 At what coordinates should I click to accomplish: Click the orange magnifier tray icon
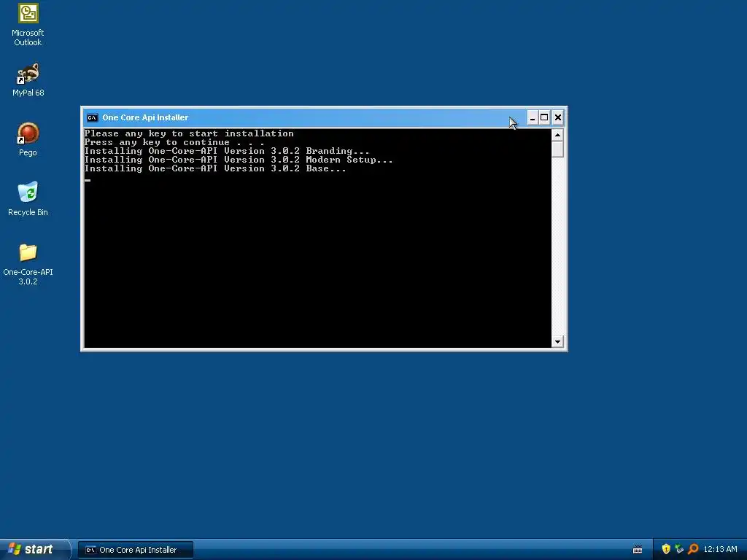693,549
